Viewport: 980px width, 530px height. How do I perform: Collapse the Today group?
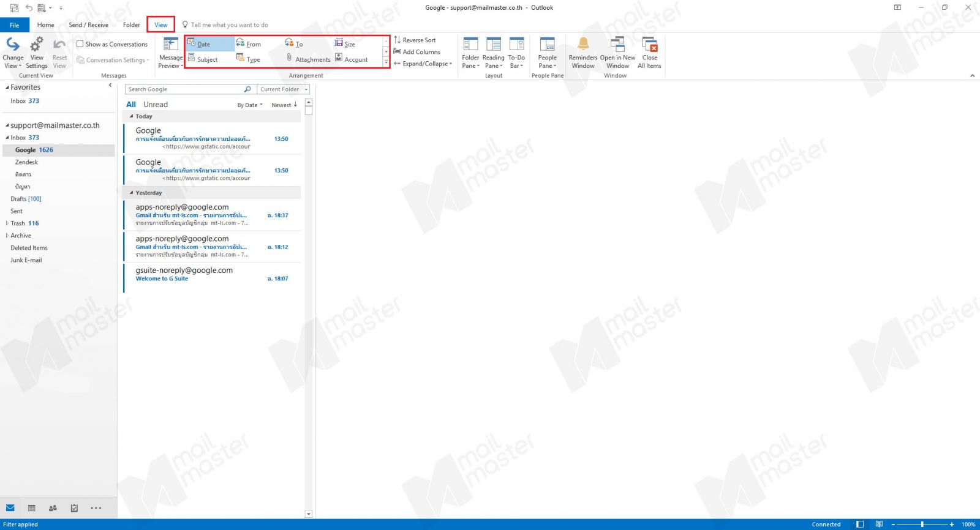pyautogui.click(x=131, y=116)
